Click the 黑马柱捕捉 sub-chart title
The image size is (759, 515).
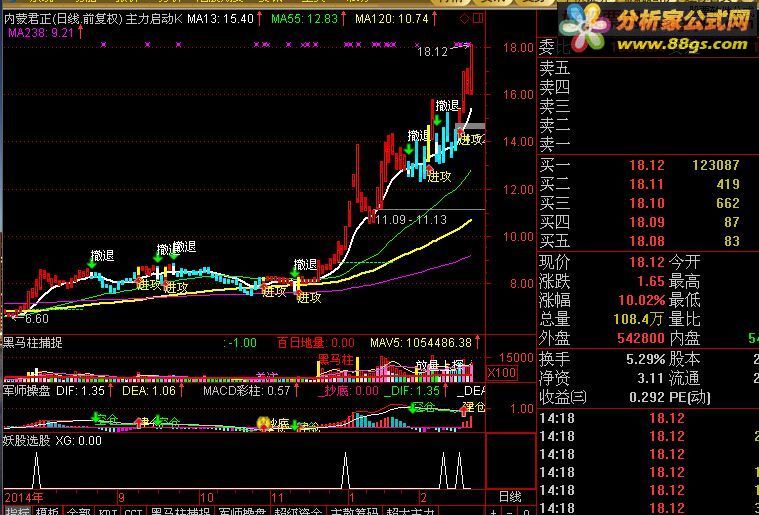tap(32, 343)
